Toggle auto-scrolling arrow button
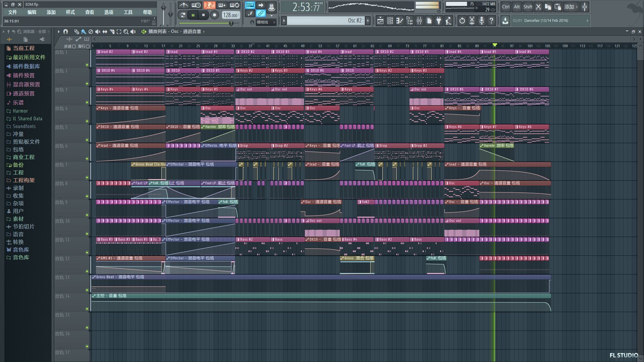This screenshot has width=644, height=362. coord(261,5)
